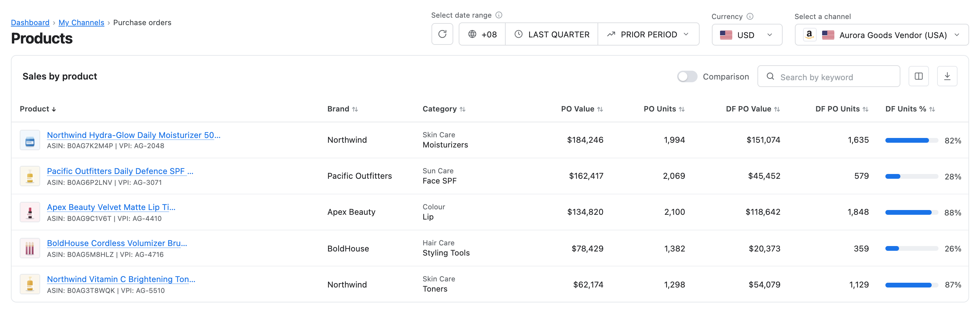Click the date range info icon
This screenshot has width=980, height=314.
[499, 15]
